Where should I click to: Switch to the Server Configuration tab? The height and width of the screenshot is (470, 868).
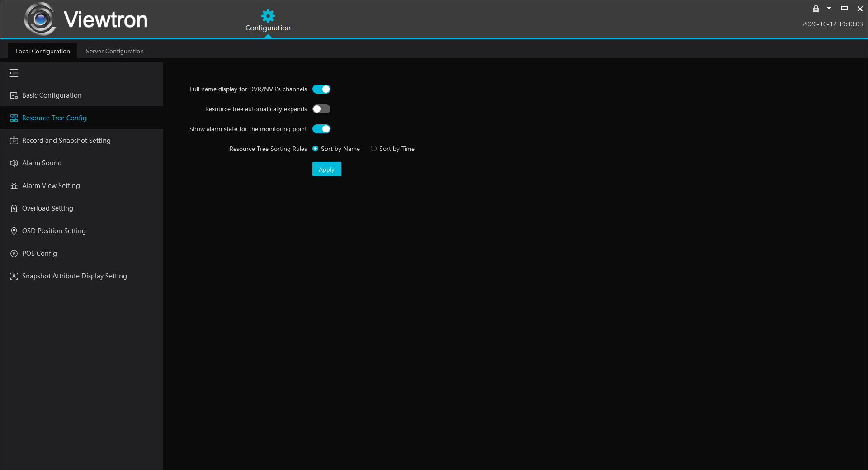[x=115, y=51]
